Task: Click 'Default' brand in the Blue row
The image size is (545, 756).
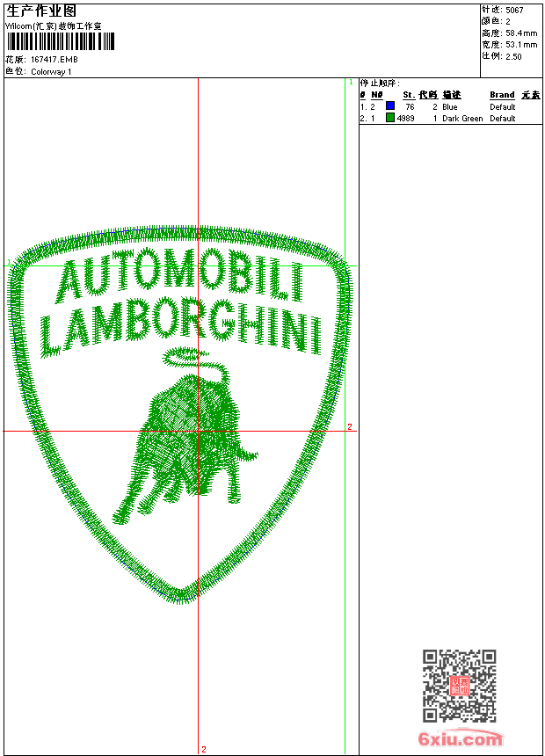Action: (x=503, y=107)
